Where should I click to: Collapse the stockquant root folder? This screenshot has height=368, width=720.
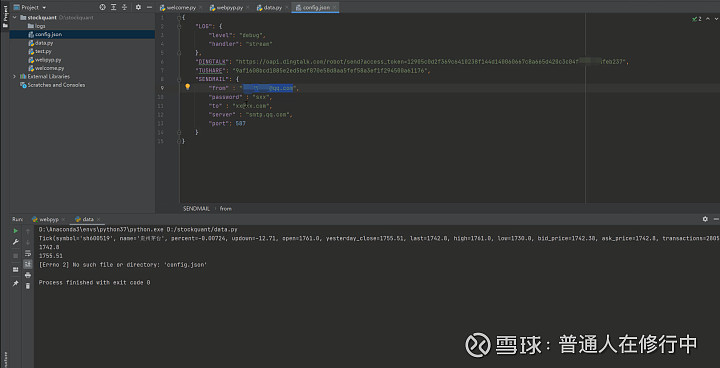pos(15,17)
